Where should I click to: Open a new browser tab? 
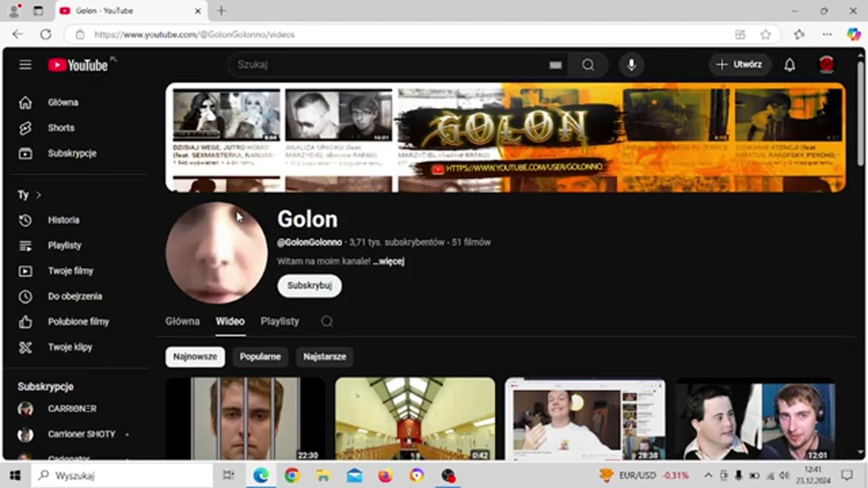221,11
